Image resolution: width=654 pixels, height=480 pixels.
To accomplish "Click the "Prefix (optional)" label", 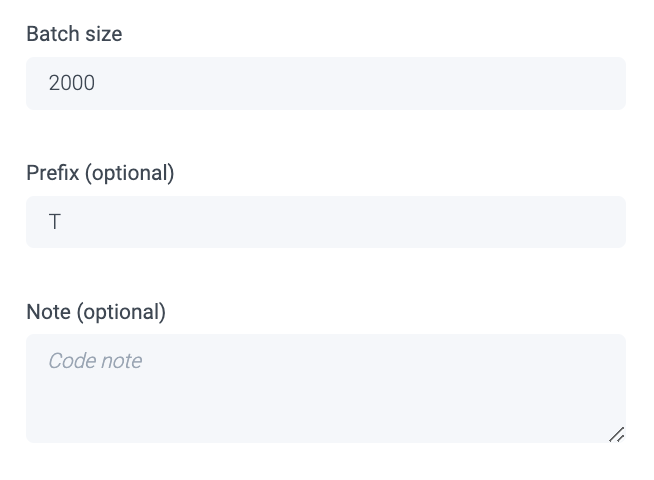I will [x=100, y=173].
